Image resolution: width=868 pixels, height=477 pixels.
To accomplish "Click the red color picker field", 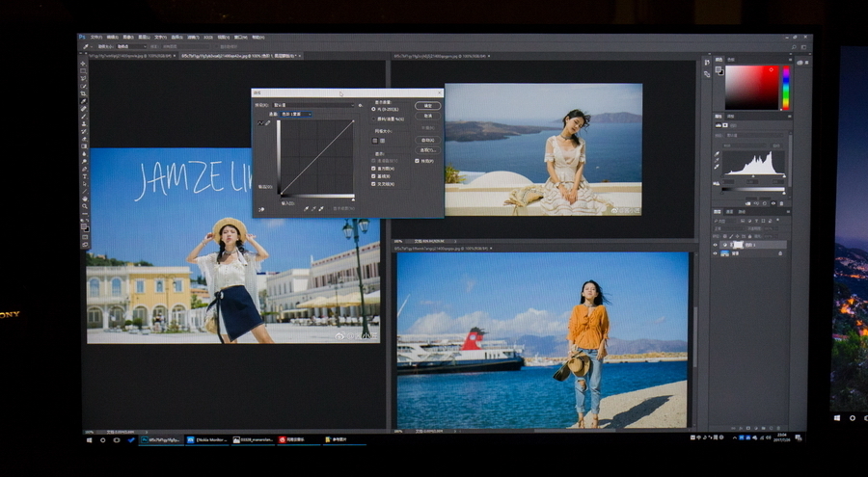I will [751, 88].
